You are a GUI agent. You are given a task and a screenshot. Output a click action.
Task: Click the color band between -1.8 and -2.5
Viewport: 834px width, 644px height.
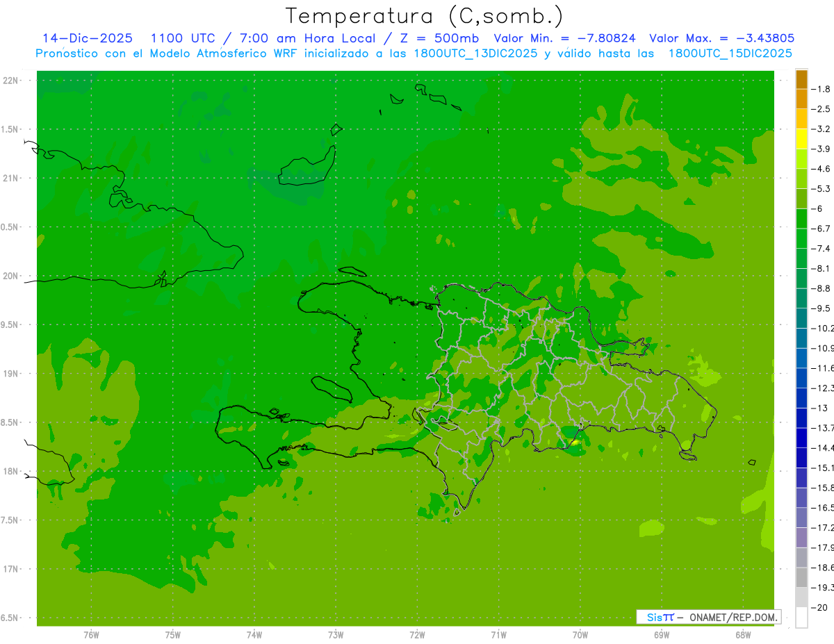(x=801, y=99)
